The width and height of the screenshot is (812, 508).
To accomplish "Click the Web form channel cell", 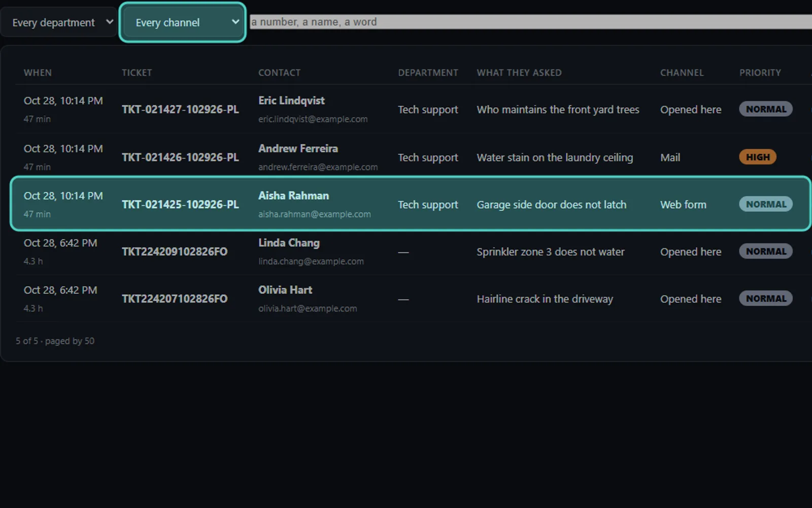I will point(683,205).
